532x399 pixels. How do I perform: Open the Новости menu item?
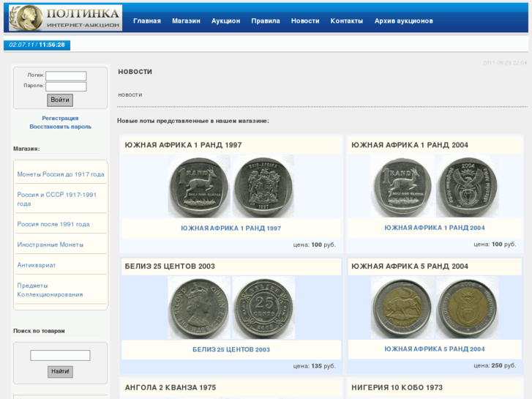[x=305, y=21]
